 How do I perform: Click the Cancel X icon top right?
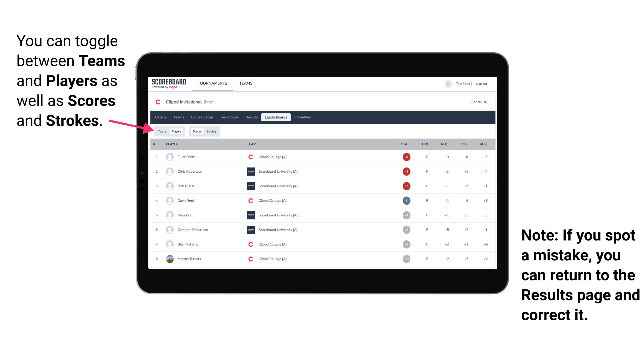click(479, 102)
